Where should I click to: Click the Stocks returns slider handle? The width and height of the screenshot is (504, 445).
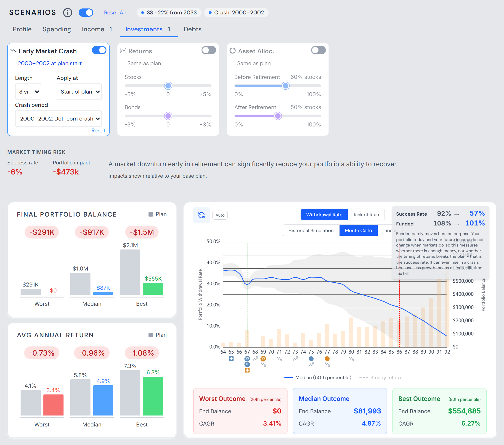tap(168, 86)
